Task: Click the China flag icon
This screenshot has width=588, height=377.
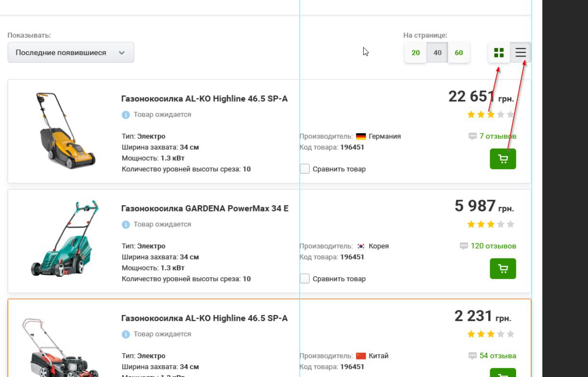Action: [x=361, y=356]
